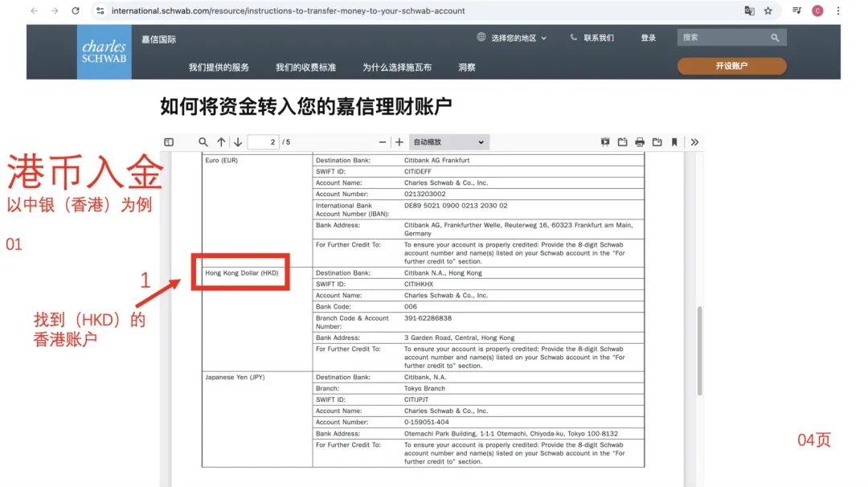Click the phone icon next to 联系我们
The image size is (868, 487).
click(574, 37)
